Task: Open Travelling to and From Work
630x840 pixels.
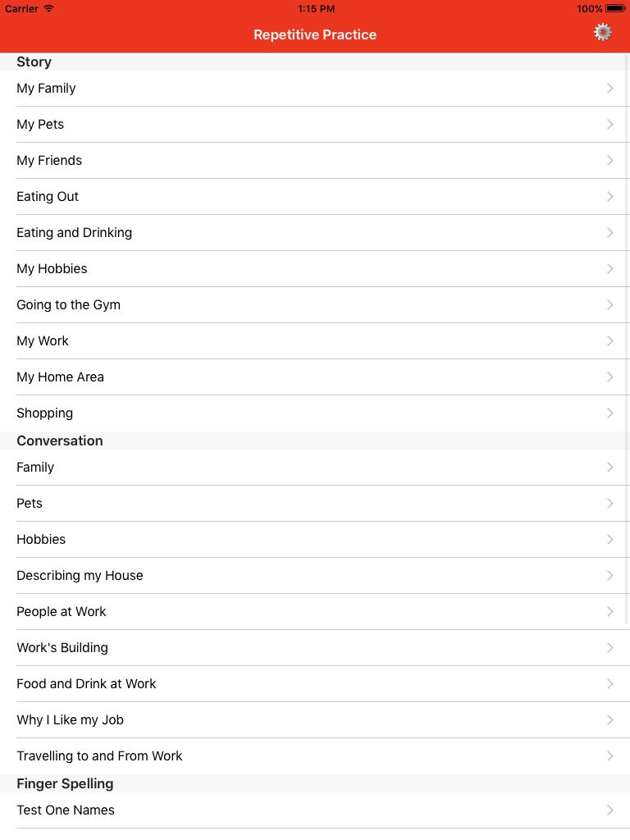Action: tap(315, 756)
